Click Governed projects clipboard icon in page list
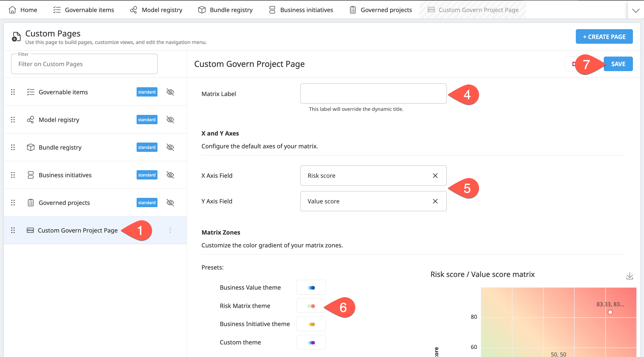 click(30, 203)
